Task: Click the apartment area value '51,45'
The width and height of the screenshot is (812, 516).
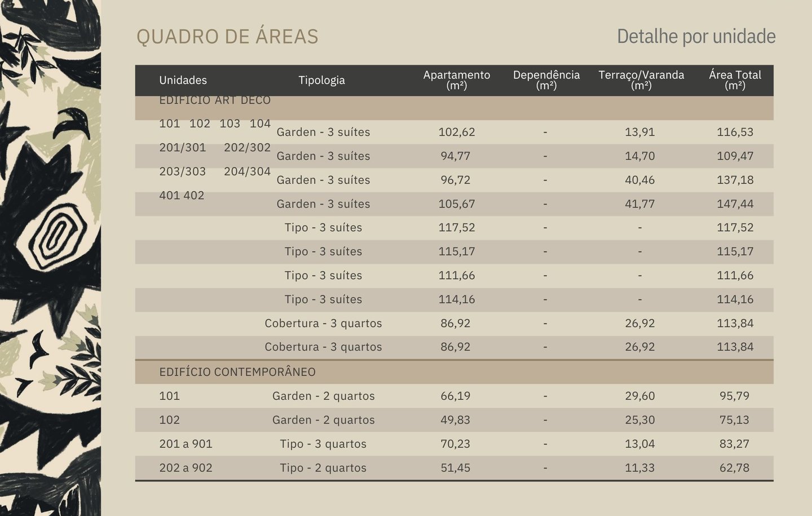Action: 456,468
